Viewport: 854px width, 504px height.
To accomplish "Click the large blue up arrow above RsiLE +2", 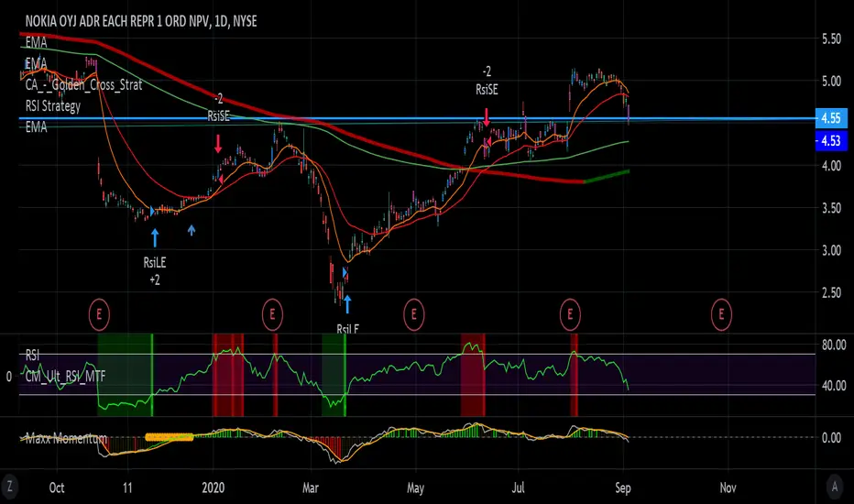I will pos(155,237).
